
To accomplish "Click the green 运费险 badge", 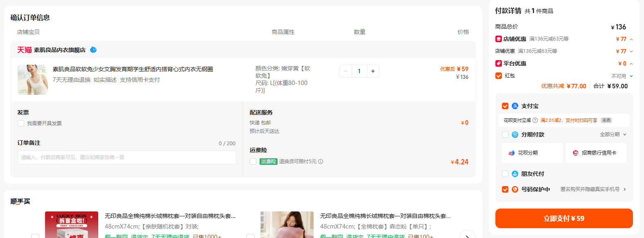I will pos(269,162).
